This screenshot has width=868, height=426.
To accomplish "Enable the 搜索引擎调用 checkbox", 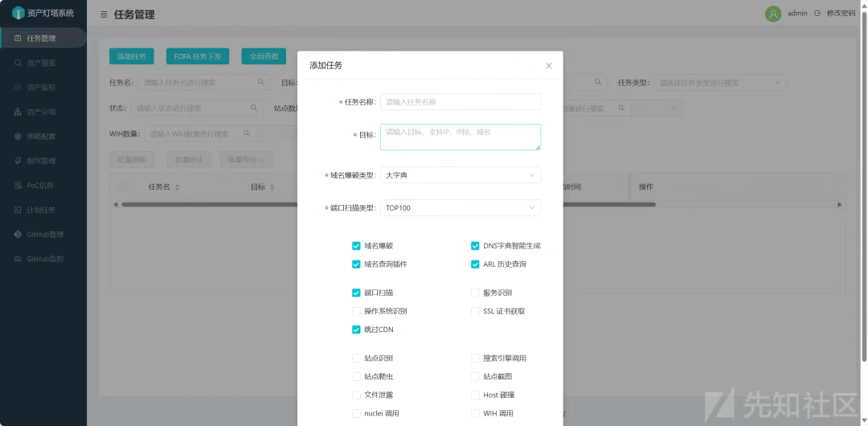I will pos(475,358).
